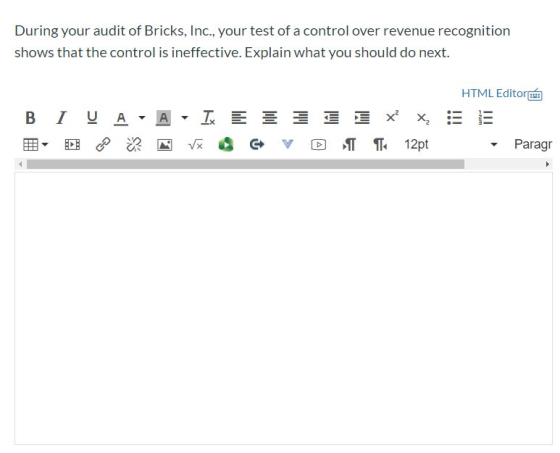Remove link with broken chain icon
This screenshot has height=453, width=560.
tap(134, 145)
